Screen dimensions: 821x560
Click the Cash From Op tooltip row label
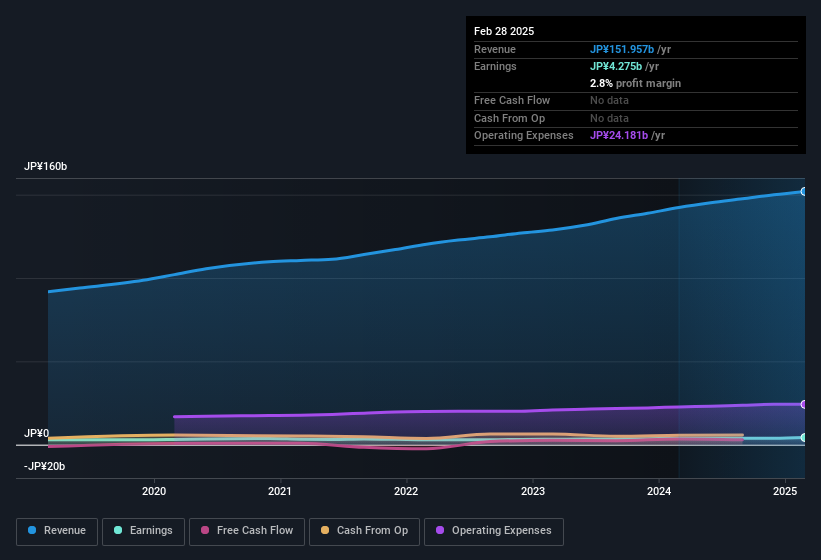click(x=509, y=118)
